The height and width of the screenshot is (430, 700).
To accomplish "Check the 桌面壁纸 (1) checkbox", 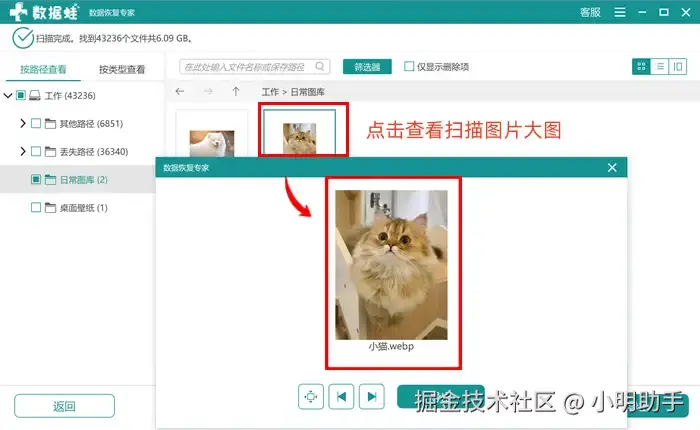I will click(x=36, y=208).
